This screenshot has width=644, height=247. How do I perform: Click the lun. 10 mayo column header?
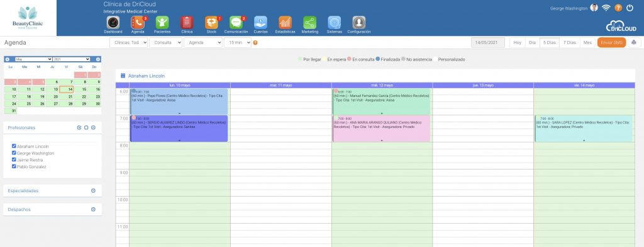[x=180, y=85]
